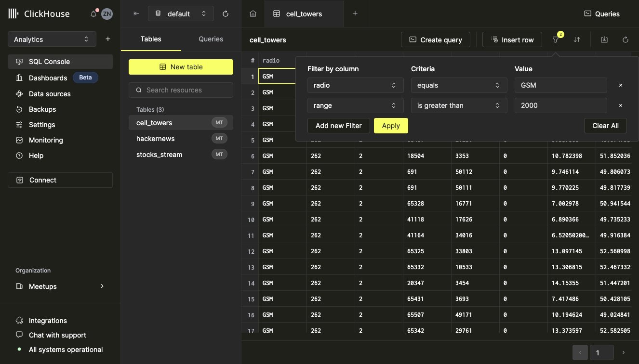
Task: Click the Apply filter button
Action: pos(391,126)
